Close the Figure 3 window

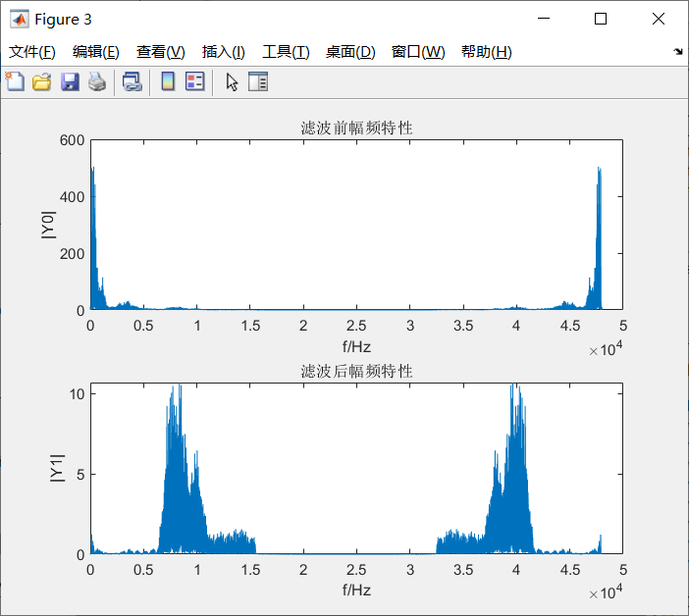pyautogui.click(x=659, y=19)
